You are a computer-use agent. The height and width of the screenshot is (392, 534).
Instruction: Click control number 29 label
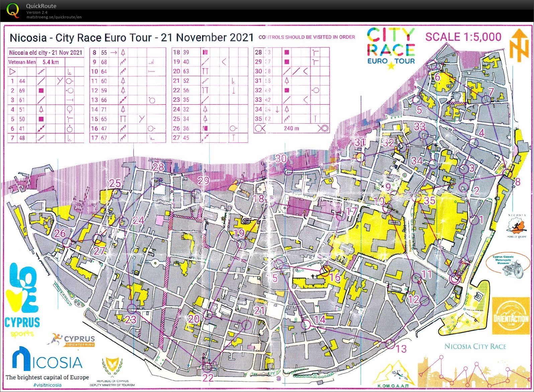[203, 181]
